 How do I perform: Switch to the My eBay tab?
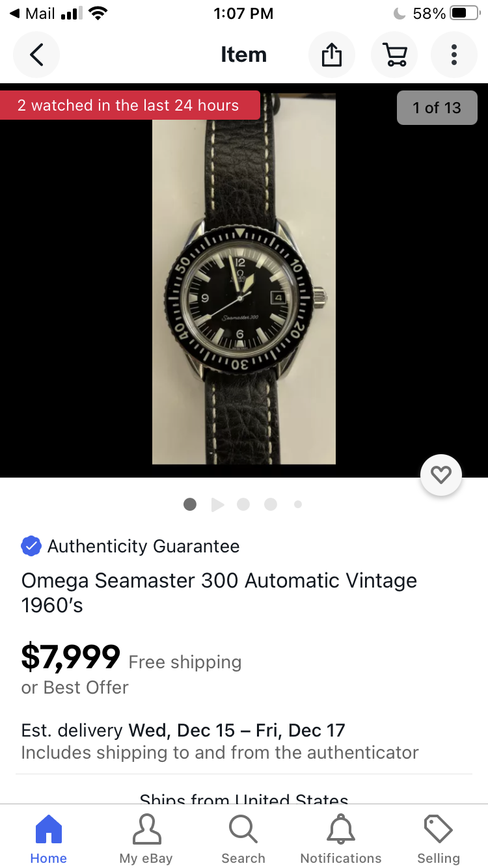[146, 839]
